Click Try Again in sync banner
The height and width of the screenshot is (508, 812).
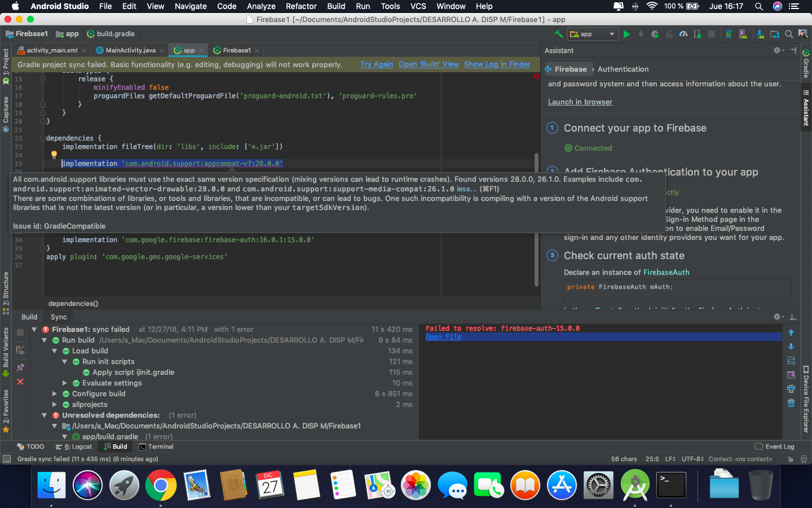pos(377,64)
